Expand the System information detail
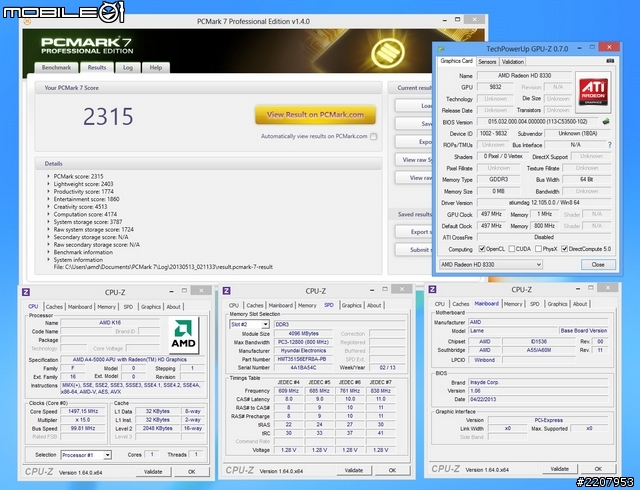Viewport: 640px width, 490px height. 49,260
